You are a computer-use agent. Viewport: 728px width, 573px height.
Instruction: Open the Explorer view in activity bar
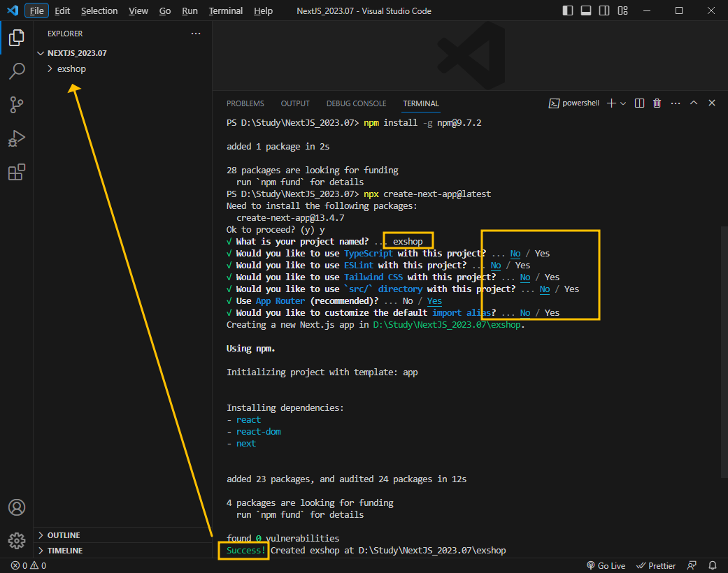click(17, 38)
